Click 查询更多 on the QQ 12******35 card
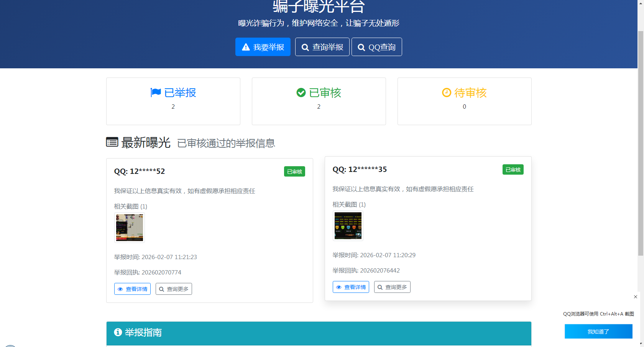Viewport: 644px width, 347px height. 392,287
